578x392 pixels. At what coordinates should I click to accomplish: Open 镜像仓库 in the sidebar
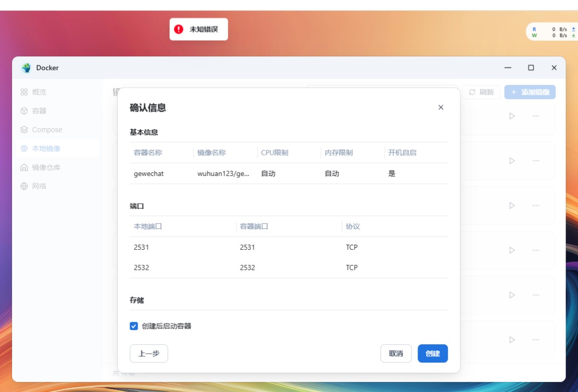pos(57,167)
